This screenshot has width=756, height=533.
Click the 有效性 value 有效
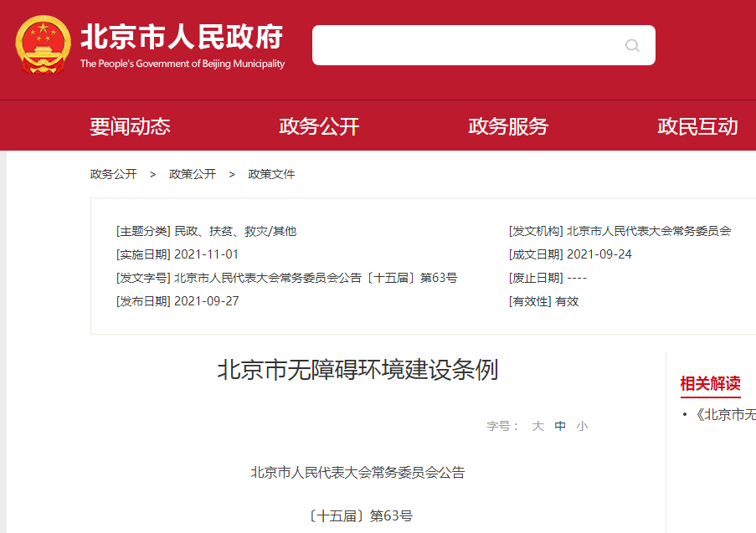pos(567,302)
